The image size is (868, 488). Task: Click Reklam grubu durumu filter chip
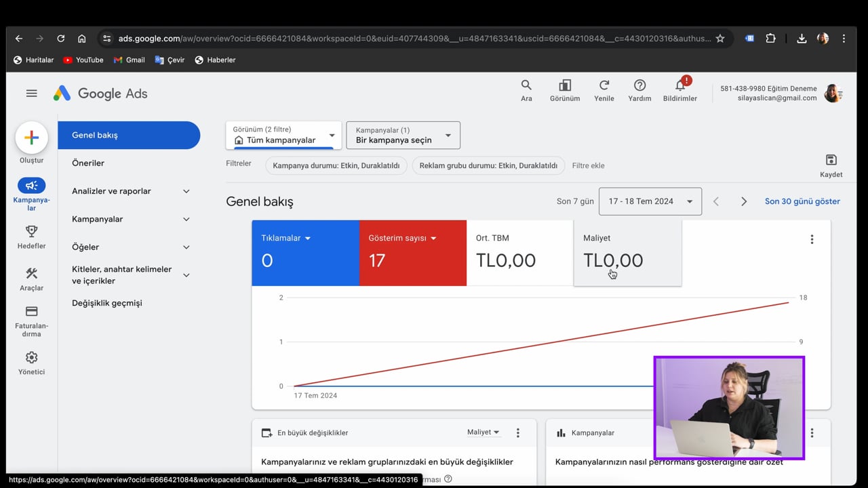tap(488, 165)
